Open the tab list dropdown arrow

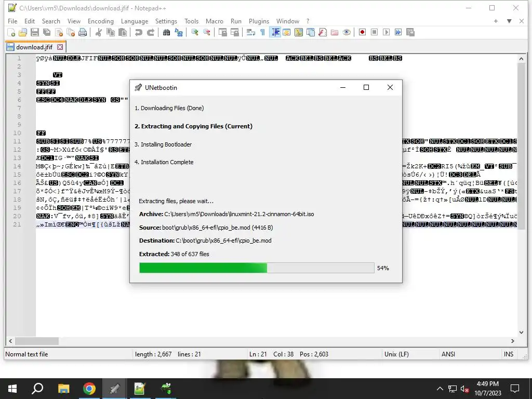(x=509, y=21)
